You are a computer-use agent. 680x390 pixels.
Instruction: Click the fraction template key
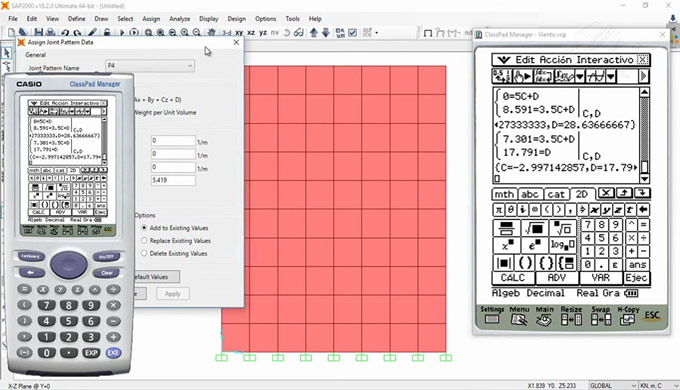point(506,228)
